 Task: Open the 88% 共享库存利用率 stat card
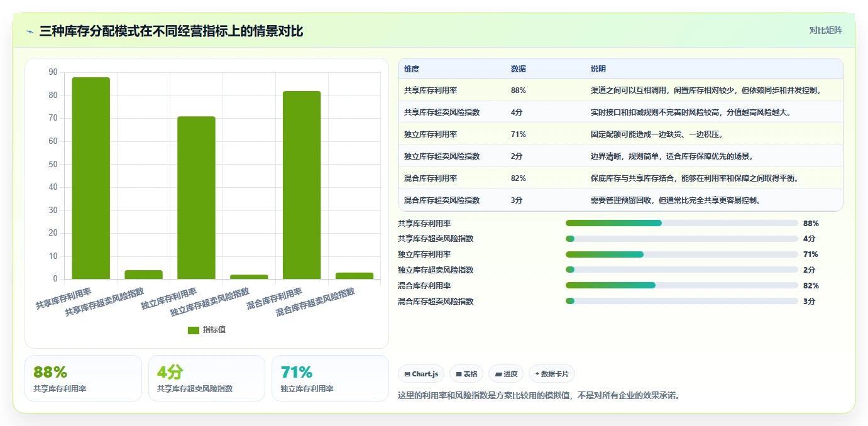(x=84, y=378)
